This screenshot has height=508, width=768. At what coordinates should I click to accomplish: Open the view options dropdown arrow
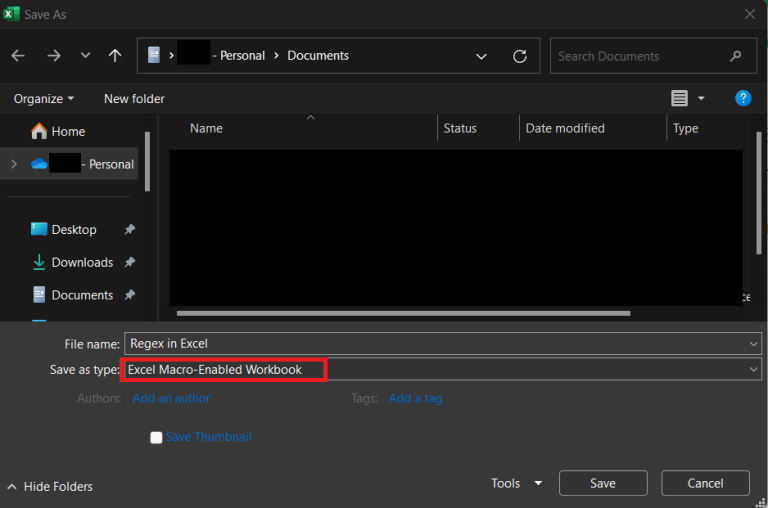(701, 99)
